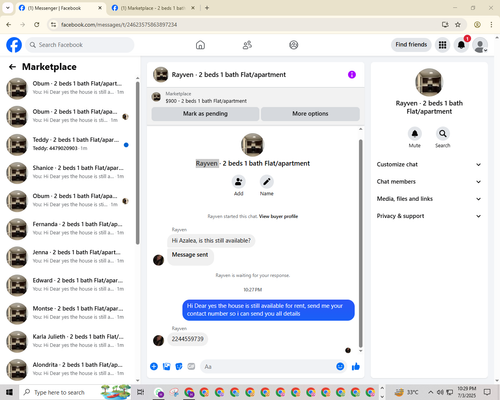The image size is (500, 400).
Task: Expand the Chat members section
Action: [429, 182]
